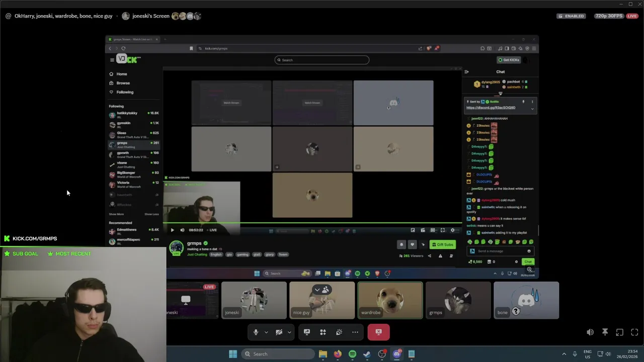644x362 pixels.
Task: Collapse the Kick chat panel arrow
Action: pos(466,72)
